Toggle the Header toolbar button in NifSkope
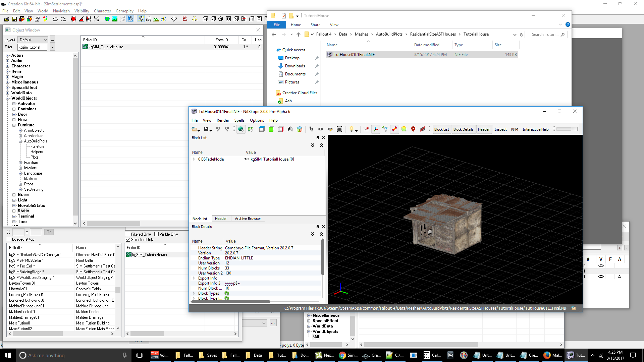644x362 pixels. (x=484, y=129)
